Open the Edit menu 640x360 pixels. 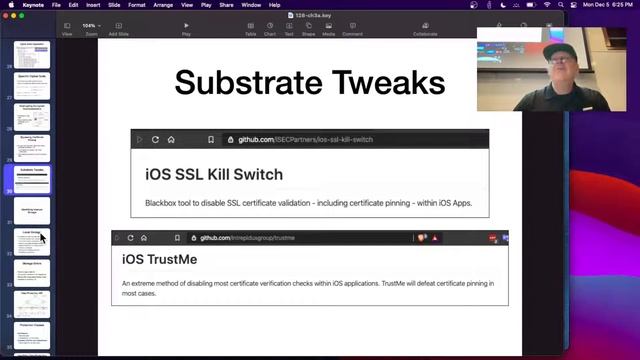[73, 5]
